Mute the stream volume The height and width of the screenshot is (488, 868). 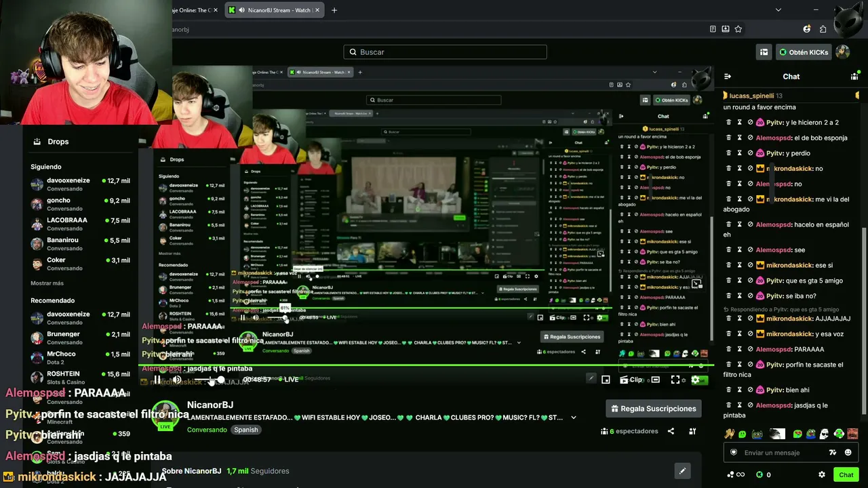click(176, 380)
